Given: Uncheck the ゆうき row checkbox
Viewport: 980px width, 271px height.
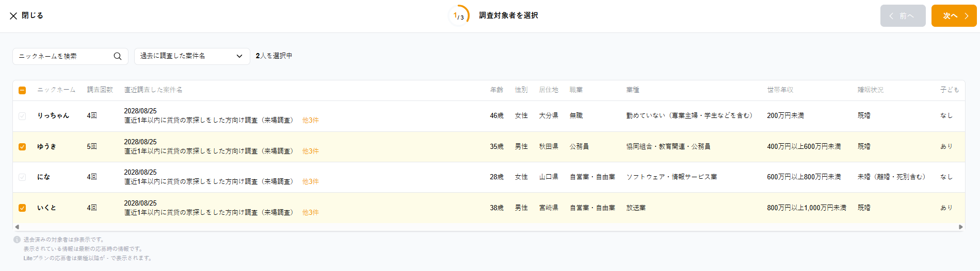Looking at the screenshot, I should pyautogui.click(x=22, y=147).
